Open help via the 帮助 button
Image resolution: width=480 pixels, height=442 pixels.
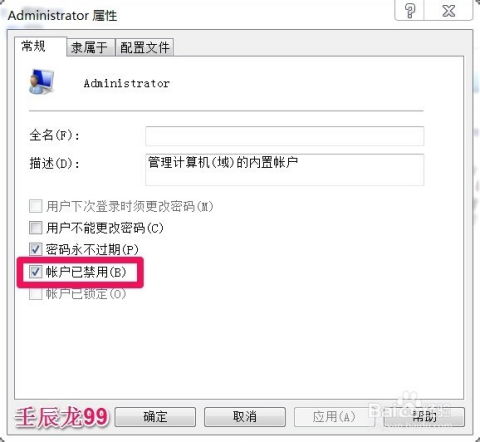coord(424,417)
